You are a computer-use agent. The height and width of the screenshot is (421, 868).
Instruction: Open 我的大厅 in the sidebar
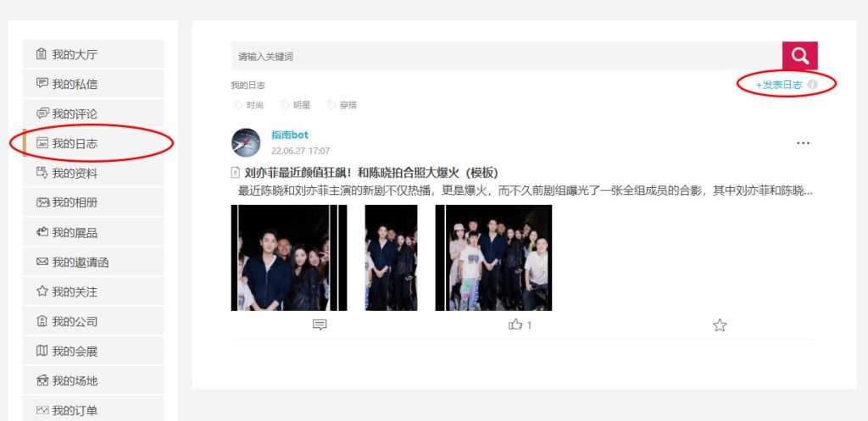coord(93,54)
